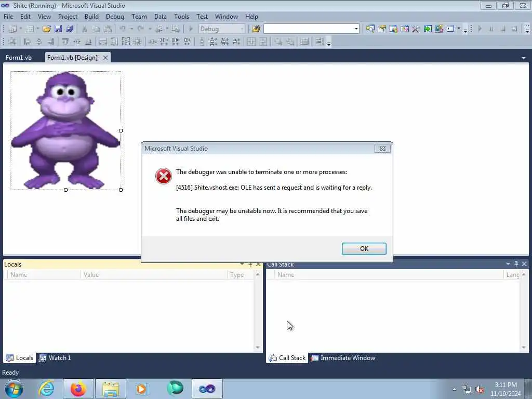532x399 pixels.
Task: Close the Call Stack panel
Action: 524,264
